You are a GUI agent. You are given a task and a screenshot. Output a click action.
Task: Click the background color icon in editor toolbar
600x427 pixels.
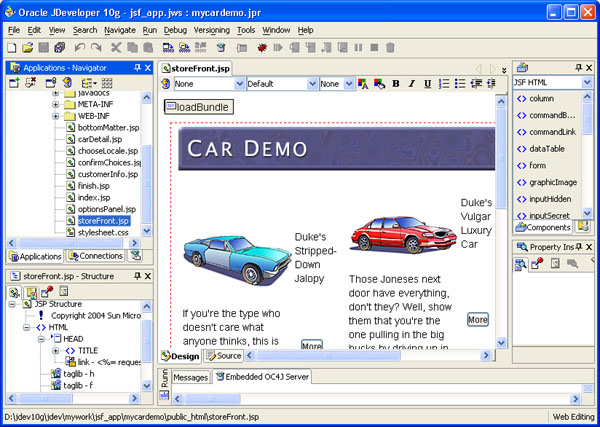coord(380,84)
